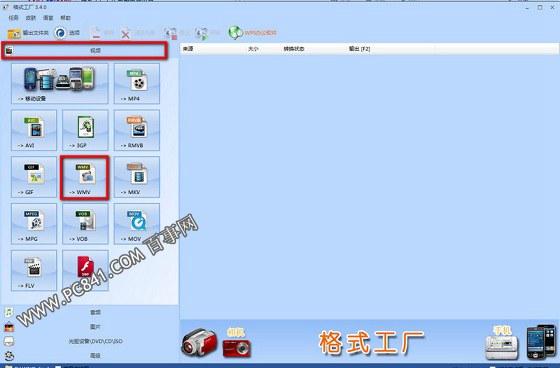Click the green globe toolbar link

[x=252, y=33]
